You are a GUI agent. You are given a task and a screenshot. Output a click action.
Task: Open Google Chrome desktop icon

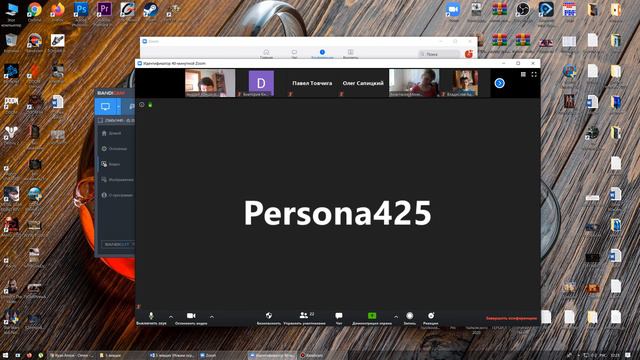point(35,11)
